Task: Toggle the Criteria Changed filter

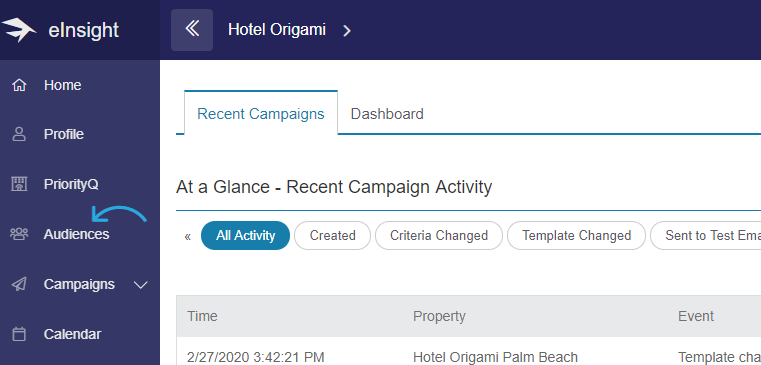Action: point(439,236)
